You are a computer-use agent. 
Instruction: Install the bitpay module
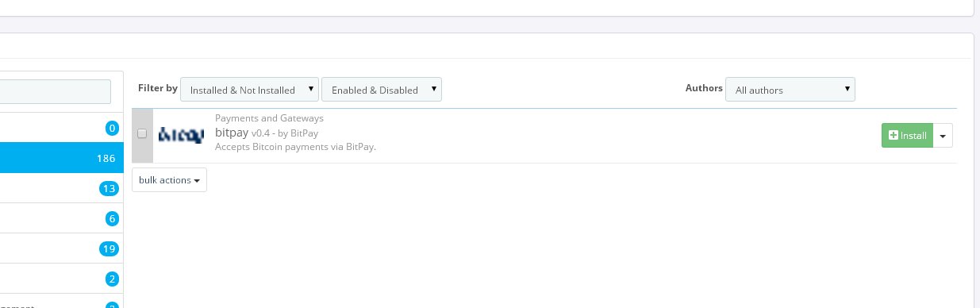[907, 136]
